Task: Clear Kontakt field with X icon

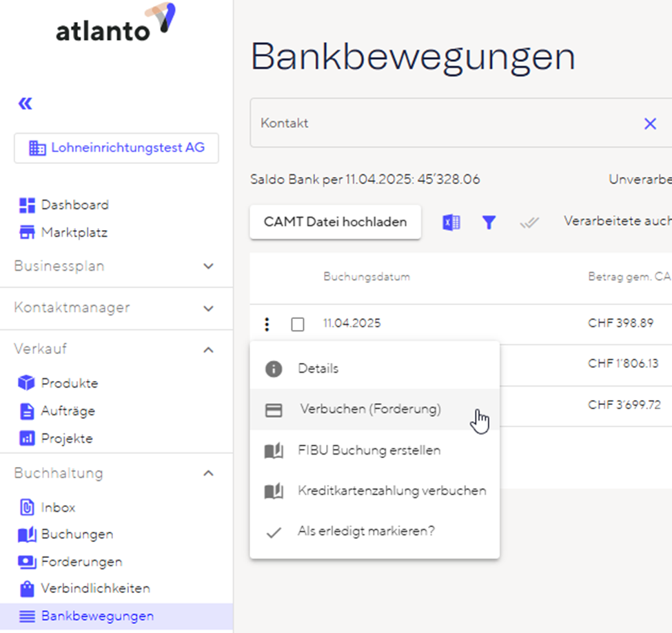Action: tap(649, 124)
